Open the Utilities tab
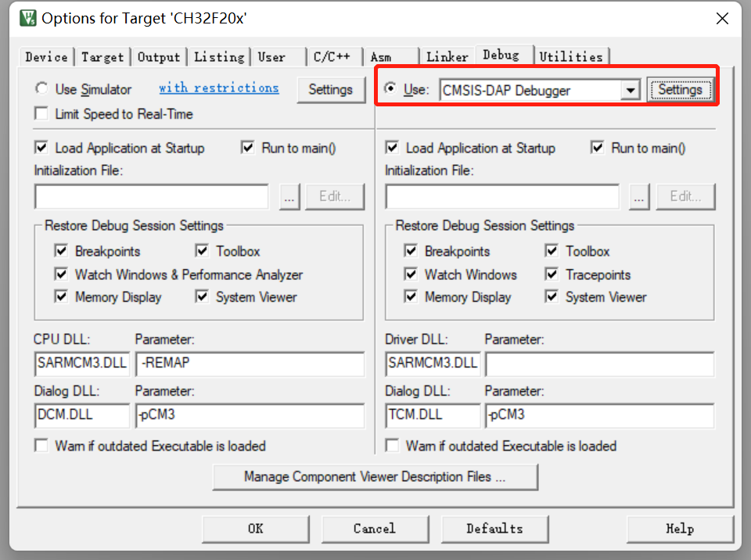Image resolution: width=751 pixels, height=560 pixels. 571,57
